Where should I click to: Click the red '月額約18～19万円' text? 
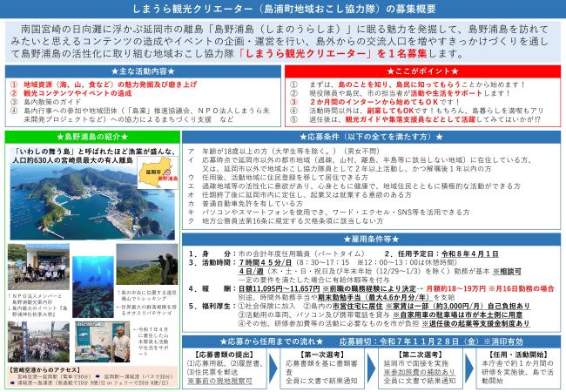[456, 288]
